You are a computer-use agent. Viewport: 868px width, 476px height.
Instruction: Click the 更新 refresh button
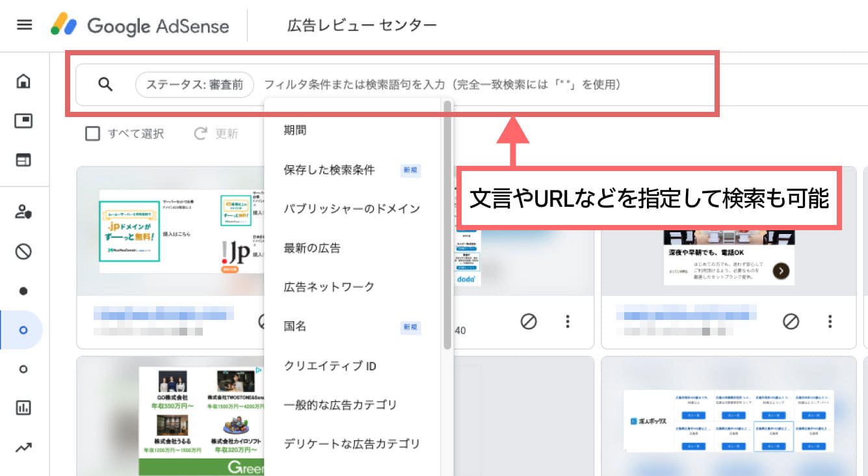pos(217,134)
